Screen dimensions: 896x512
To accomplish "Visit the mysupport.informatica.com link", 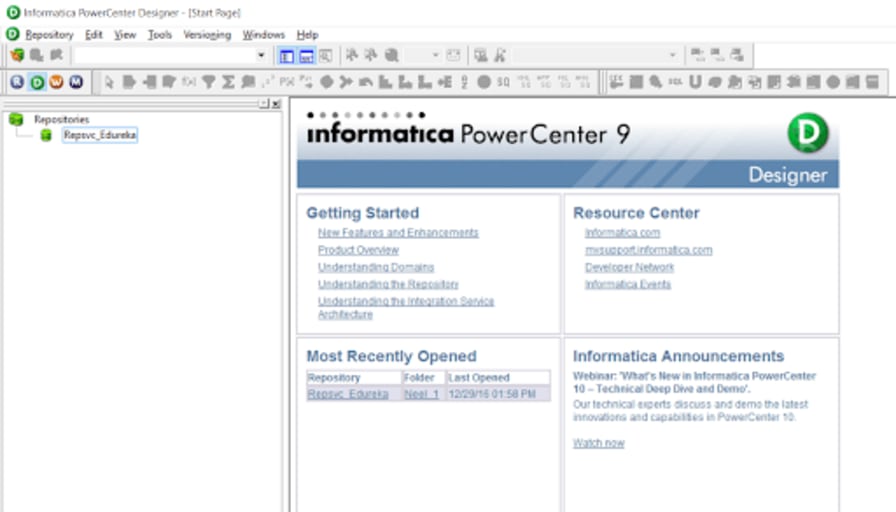I will [649, 250].
